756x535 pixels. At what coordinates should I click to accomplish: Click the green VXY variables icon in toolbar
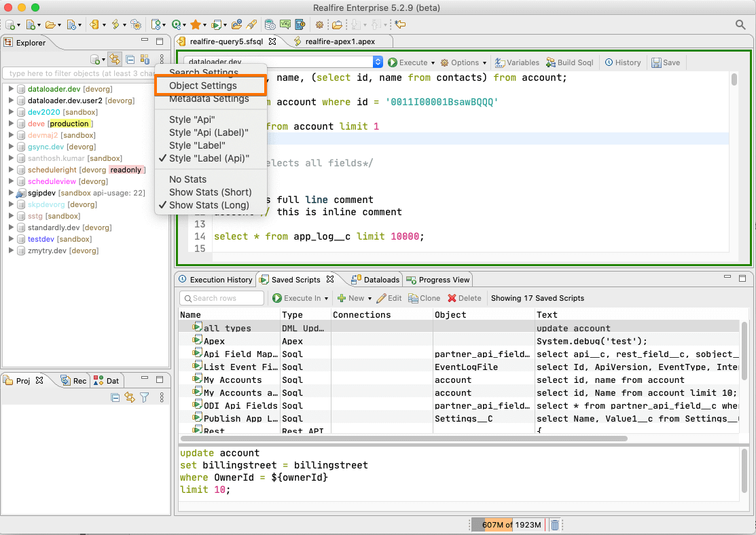[x=285, y=24]
